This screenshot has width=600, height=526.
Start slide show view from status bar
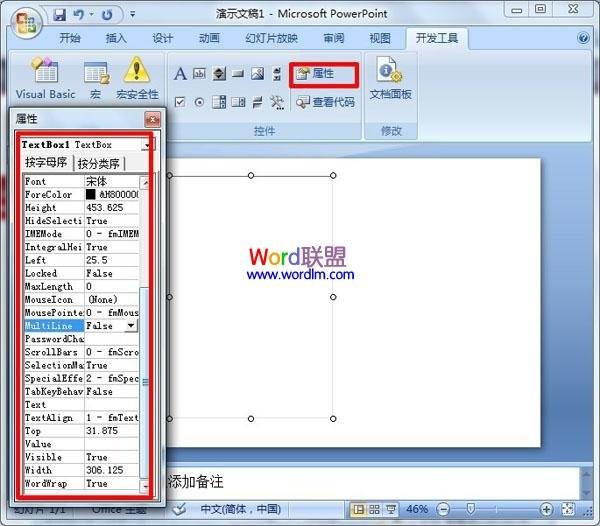[391, 509]
